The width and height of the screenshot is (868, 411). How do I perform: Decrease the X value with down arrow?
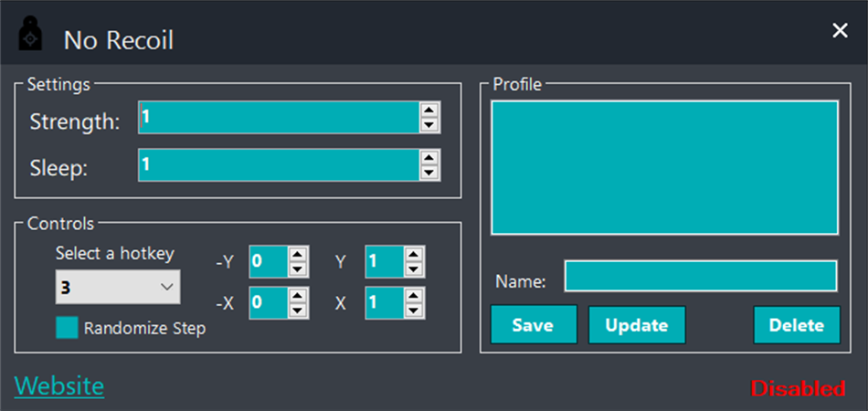414,311
